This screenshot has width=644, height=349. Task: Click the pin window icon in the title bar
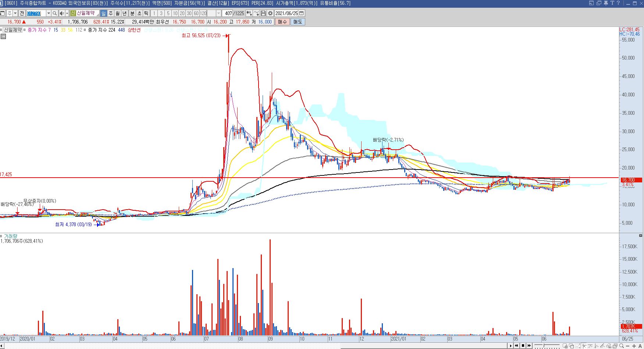pyautogui.click(x=606, y=3)
